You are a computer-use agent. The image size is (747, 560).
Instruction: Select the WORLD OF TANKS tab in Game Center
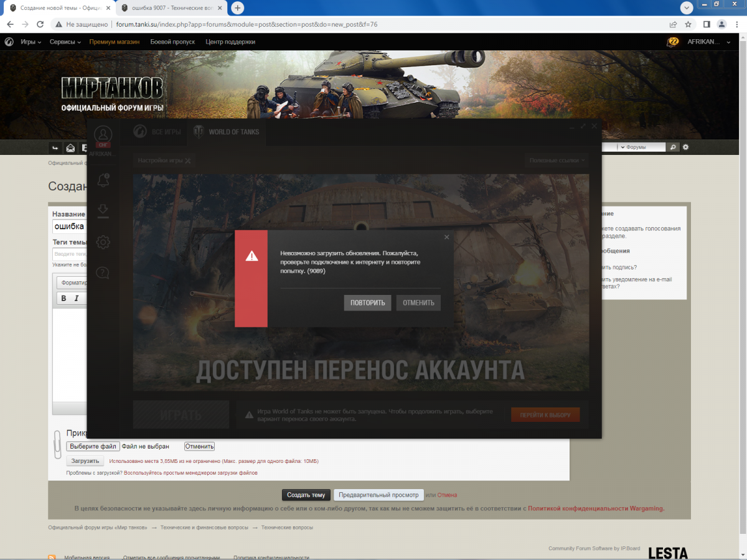[x=227, y=132]
